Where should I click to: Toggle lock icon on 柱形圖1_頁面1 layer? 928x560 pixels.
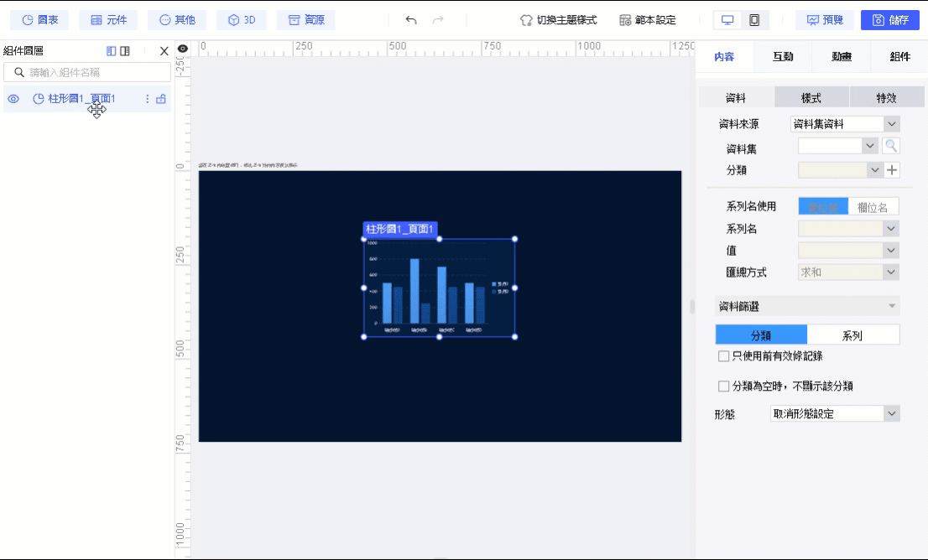pos(161,99)
